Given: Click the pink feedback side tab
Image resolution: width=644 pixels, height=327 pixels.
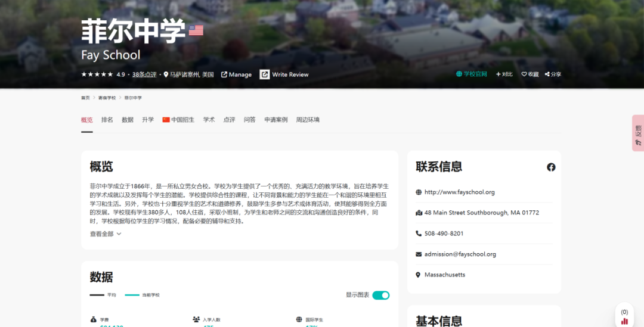Looking at the screenshot, I should click(637, 133).
